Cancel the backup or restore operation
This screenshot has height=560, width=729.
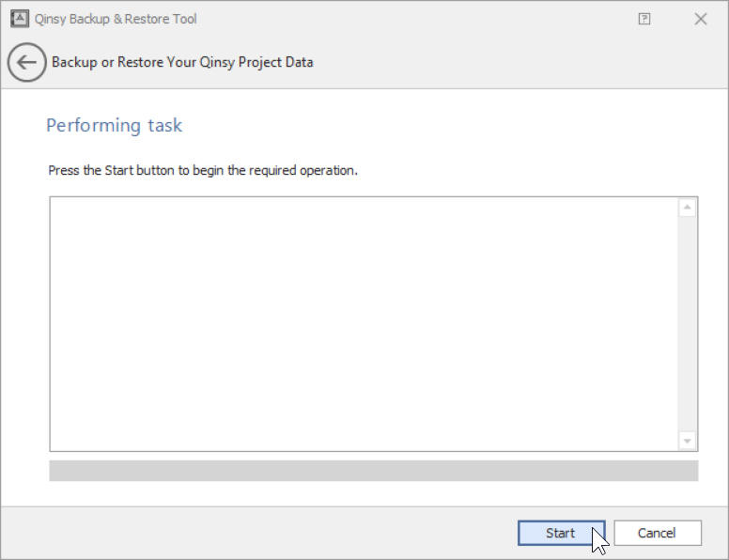(657, 533)
